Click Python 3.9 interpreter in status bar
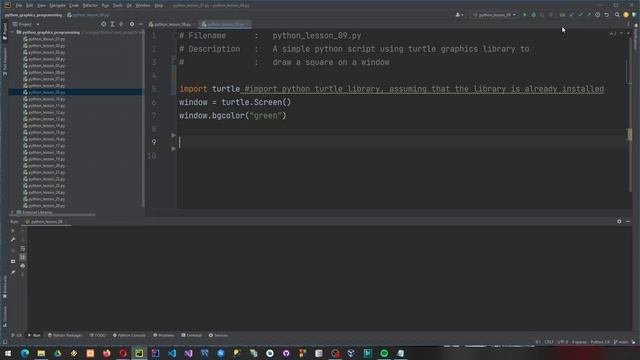This screenshot has height=360, width=640. (600, 342)
